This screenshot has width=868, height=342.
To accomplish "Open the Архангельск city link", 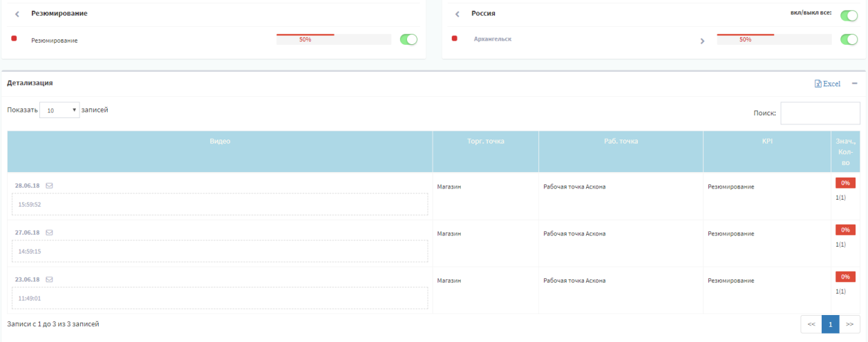I will click(x=493, y=39).
